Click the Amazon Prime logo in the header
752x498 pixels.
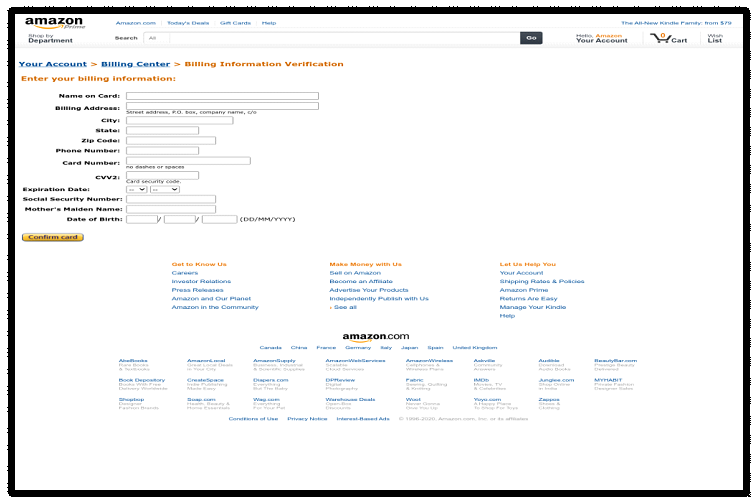tap(55, 23)
